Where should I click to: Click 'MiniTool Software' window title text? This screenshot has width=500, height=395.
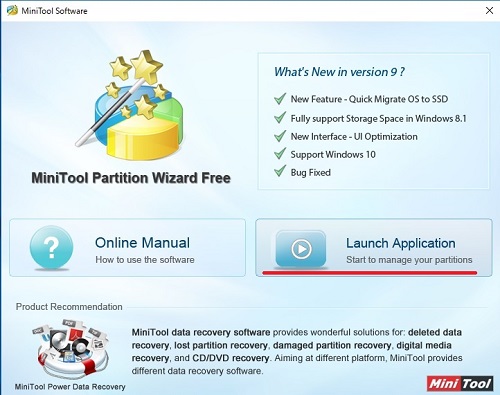click(x=54, y=11)
